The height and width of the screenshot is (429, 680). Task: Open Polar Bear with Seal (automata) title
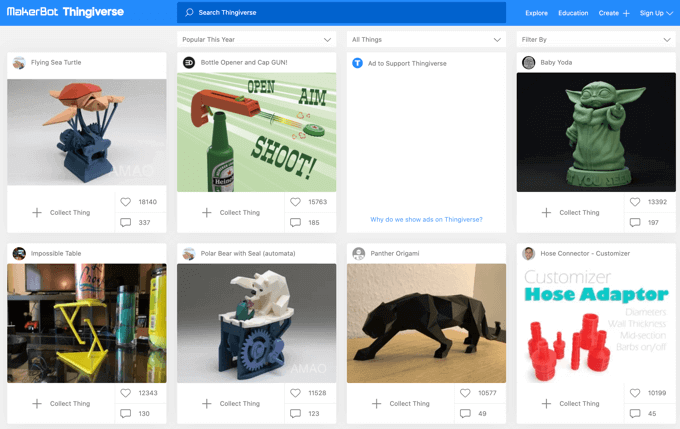click(248, 253)
